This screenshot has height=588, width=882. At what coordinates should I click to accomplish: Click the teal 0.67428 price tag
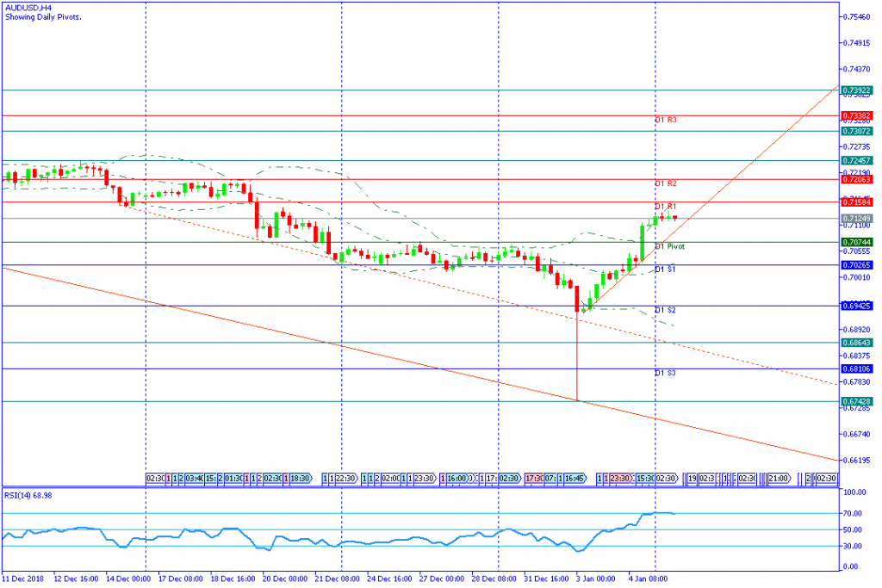pos(857,401)
